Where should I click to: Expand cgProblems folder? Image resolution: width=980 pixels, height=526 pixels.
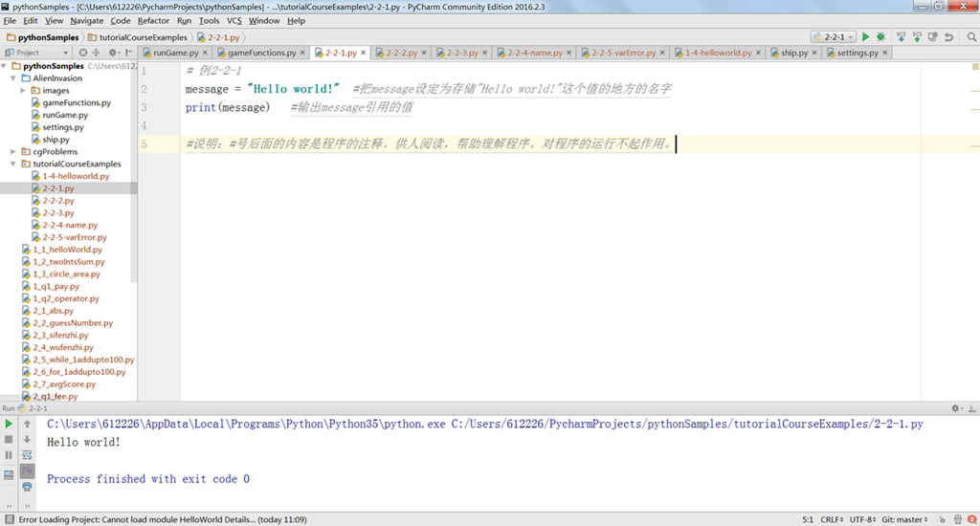point(13,151)
